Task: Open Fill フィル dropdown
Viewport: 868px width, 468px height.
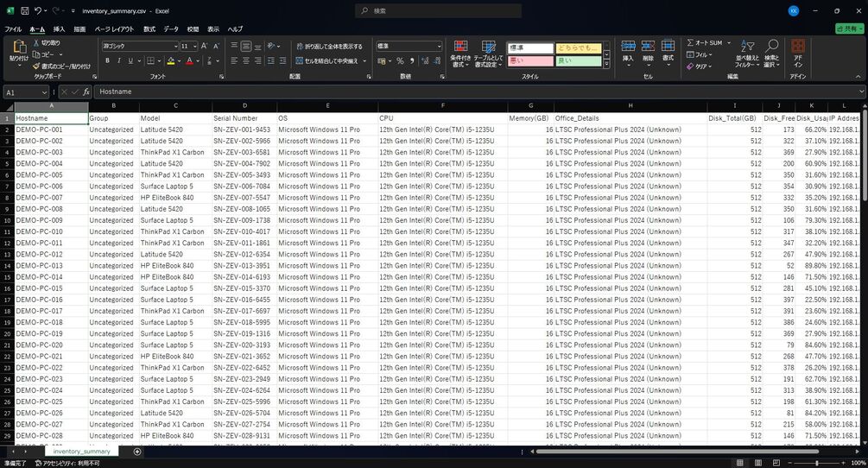Action: tap(700, 54)
